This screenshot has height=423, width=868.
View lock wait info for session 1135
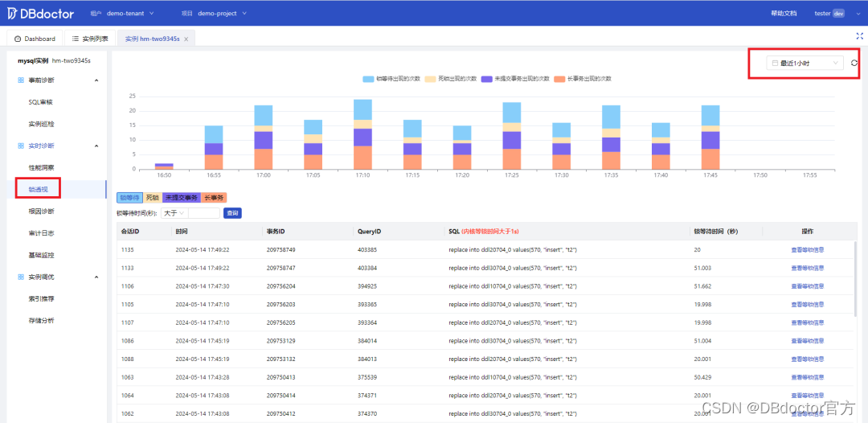[x=808, y=250]
